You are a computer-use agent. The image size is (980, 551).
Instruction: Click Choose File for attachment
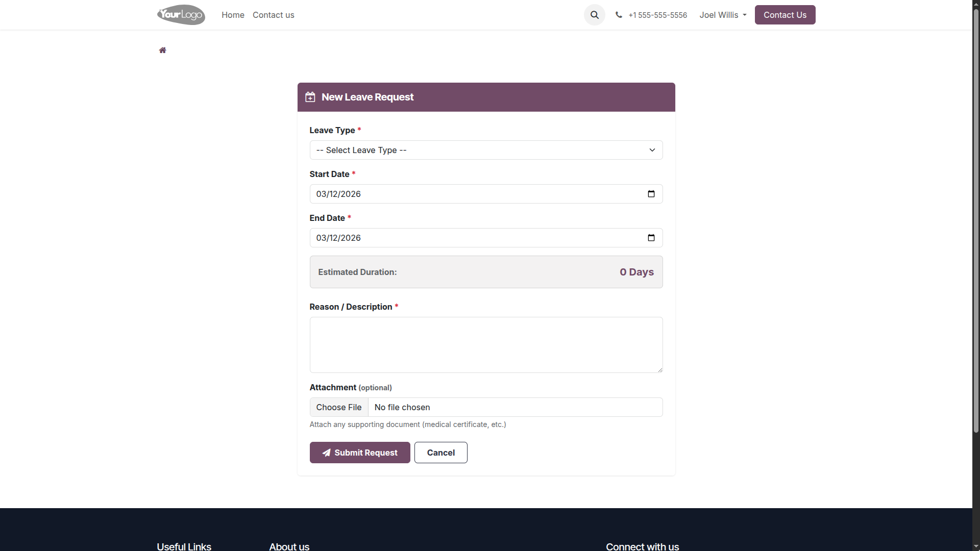pyautogui.click(x=339, y=407)
